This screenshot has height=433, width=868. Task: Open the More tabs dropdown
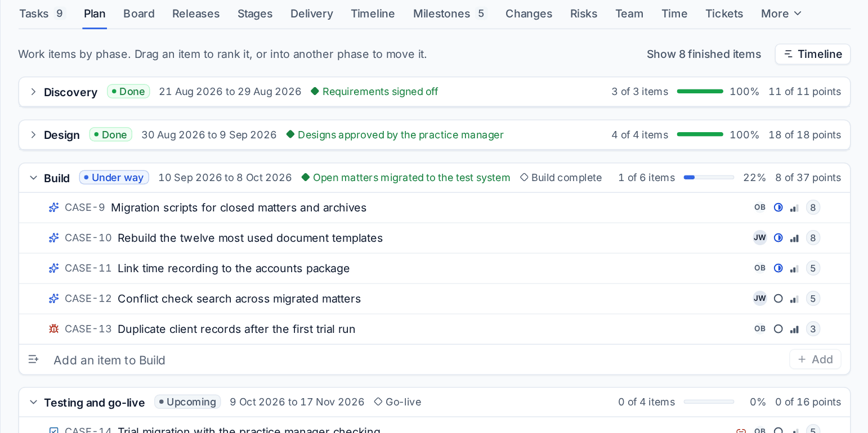[781, 13]
